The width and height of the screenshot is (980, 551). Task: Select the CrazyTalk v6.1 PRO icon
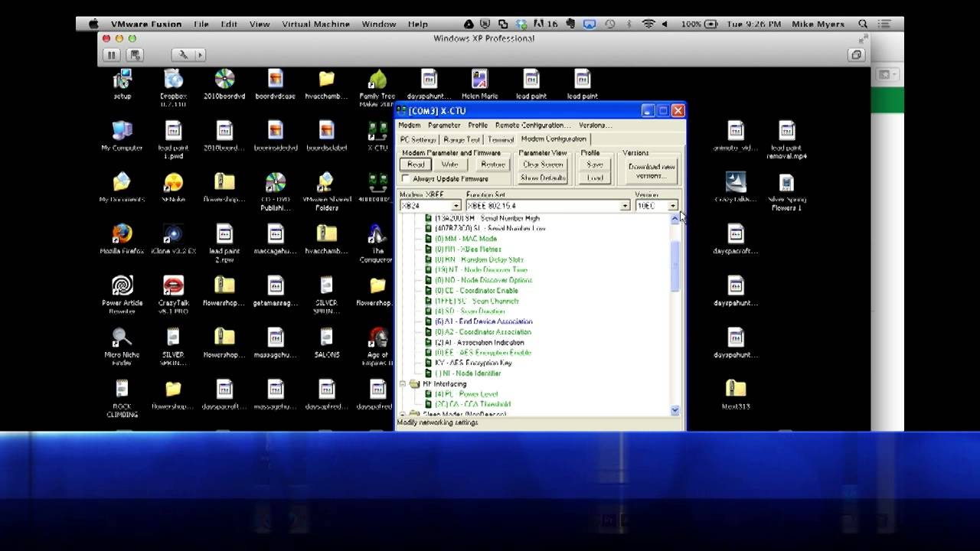(x=173, y=286)
